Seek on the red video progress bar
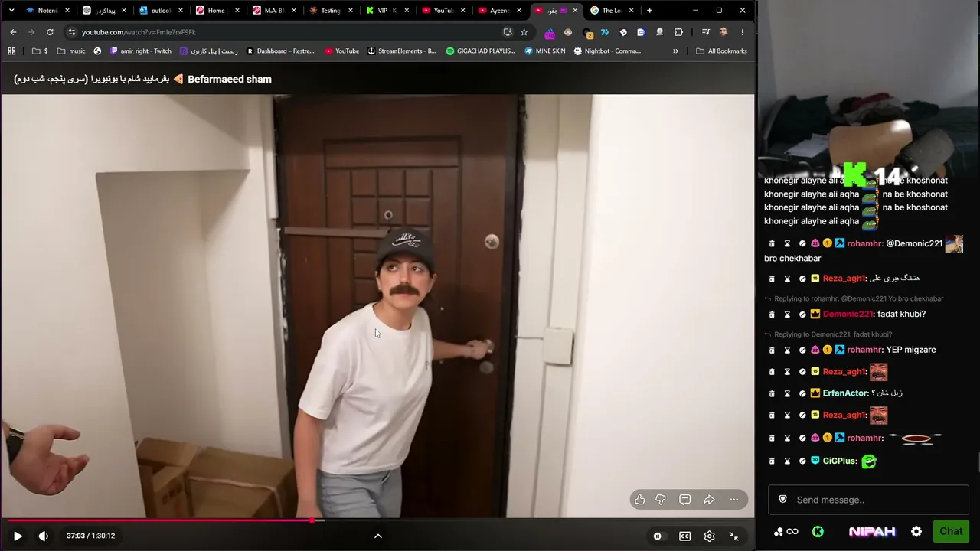 click(377, 520)
